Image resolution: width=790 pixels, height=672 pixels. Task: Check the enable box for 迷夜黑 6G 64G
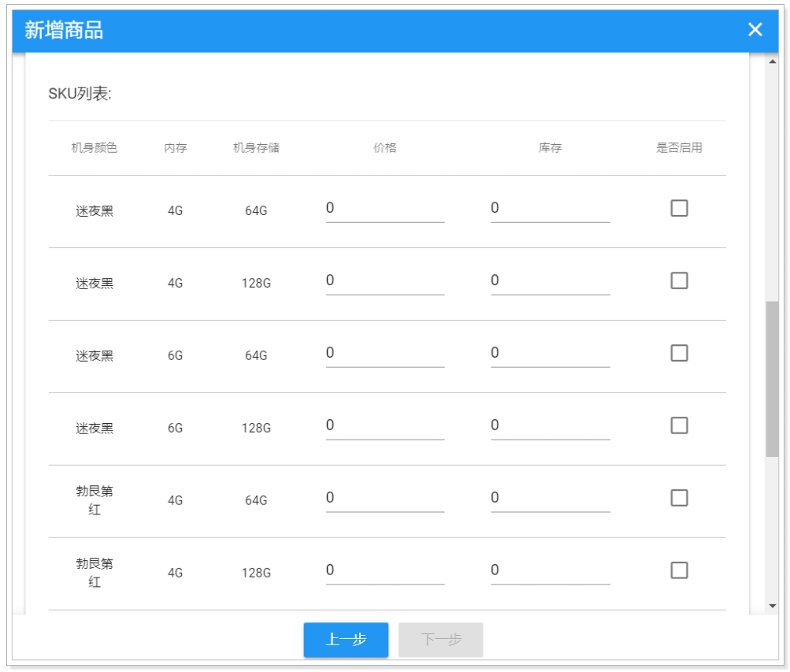(678, 353)
